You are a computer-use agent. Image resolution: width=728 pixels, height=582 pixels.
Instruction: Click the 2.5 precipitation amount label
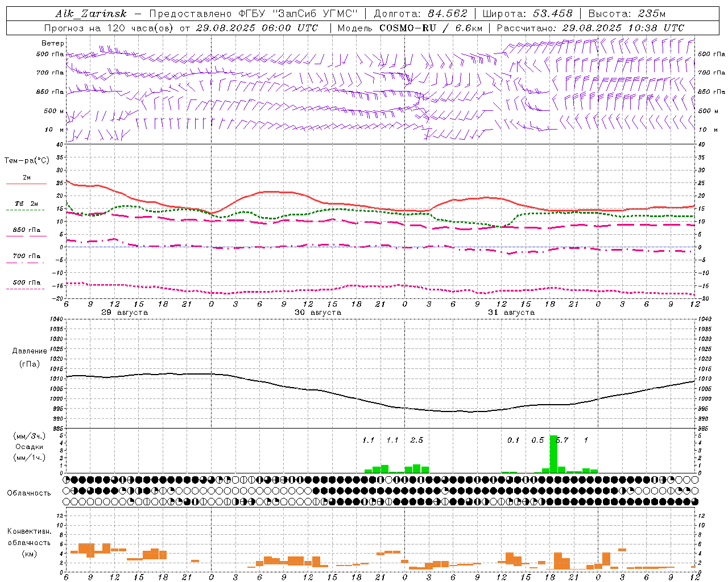pos(417,440)
